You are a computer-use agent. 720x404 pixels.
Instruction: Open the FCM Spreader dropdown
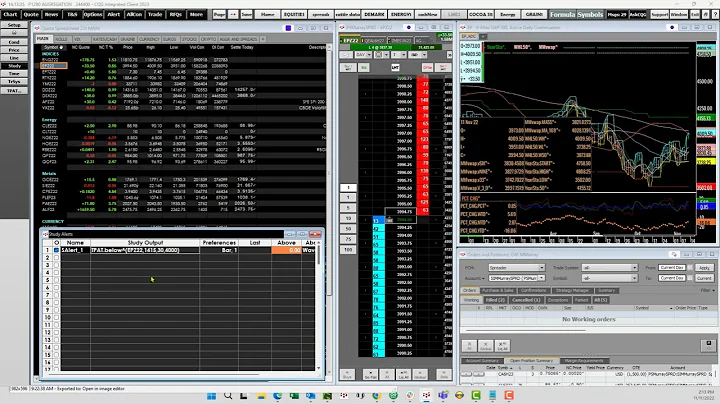tap(517, 268)
